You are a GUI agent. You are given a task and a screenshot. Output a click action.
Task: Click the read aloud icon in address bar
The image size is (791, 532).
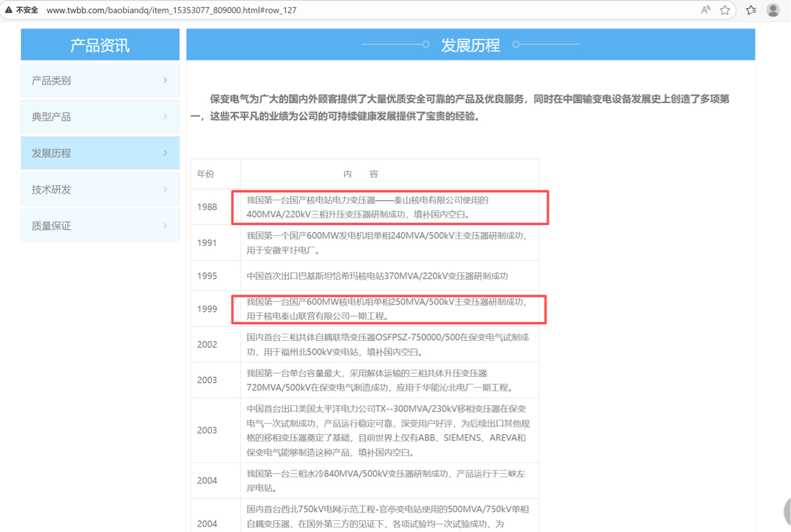705,10
